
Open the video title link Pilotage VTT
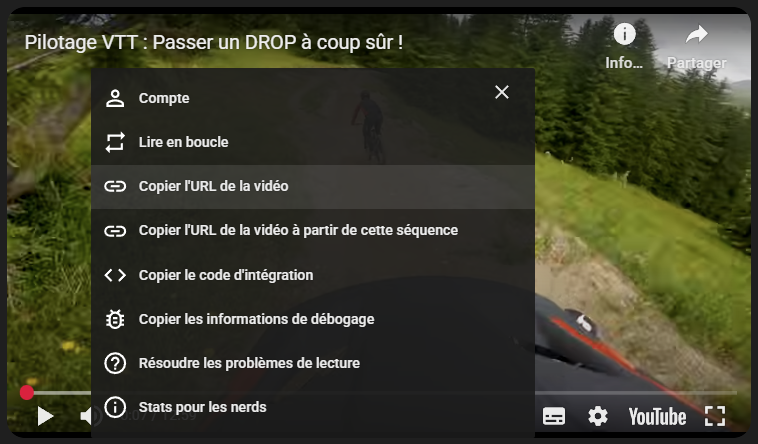pos(214,43)
